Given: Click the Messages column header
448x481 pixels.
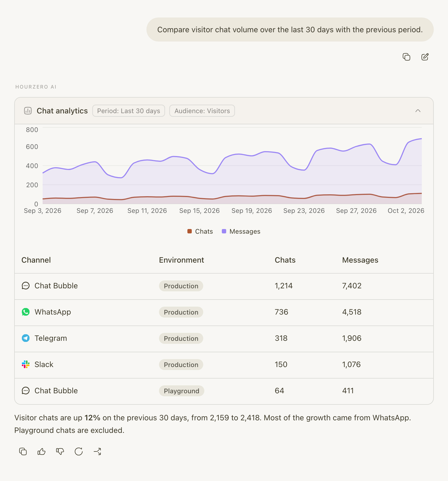Looking at the screenshot, I should pyautogui.click(x=360, y=260).
